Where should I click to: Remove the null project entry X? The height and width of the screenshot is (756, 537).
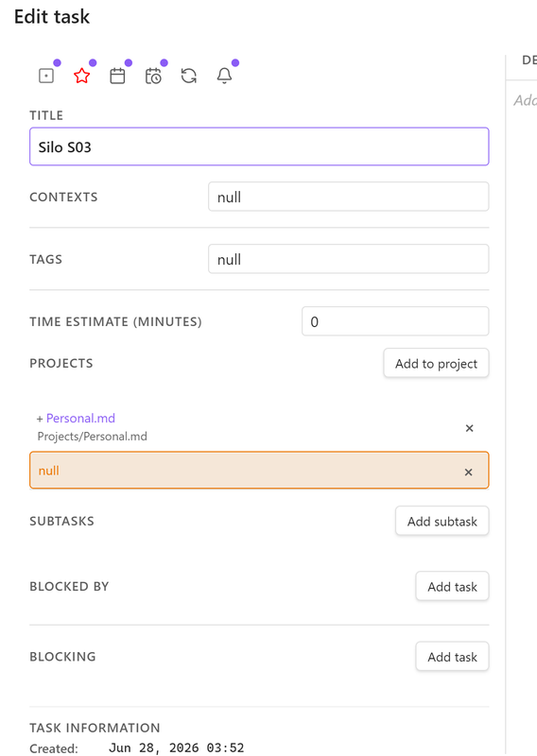click(x=468, y=472)
